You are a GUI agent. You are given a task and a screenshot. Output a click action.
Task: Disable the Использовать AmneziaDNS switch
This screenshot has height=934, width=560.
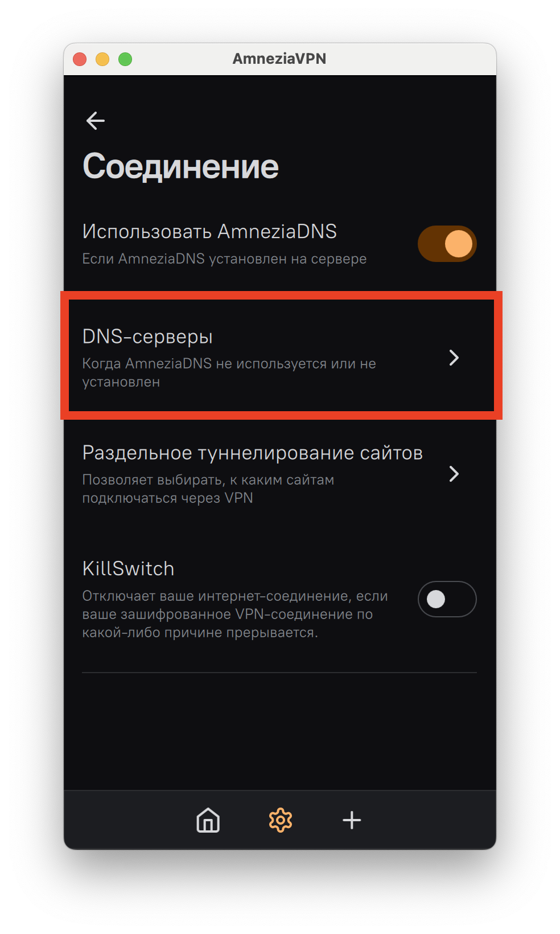[x=447, y=244]
